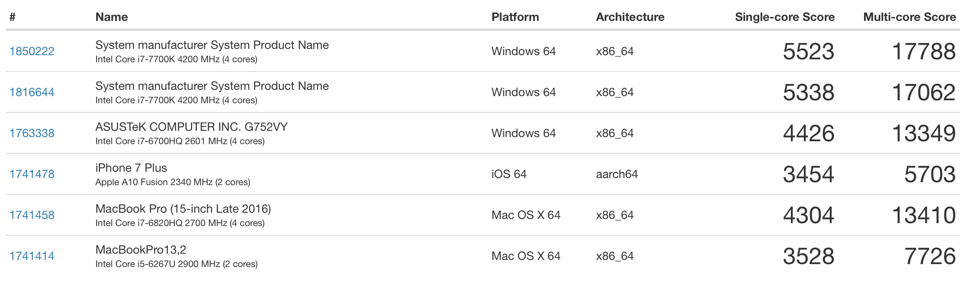Click single-core score 5523
980x285 pixels.
pos(808,52)
